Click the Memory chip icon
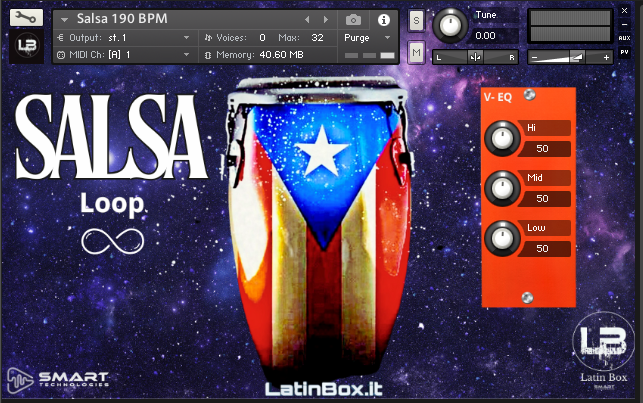643x403 pixels. (208, 55)
